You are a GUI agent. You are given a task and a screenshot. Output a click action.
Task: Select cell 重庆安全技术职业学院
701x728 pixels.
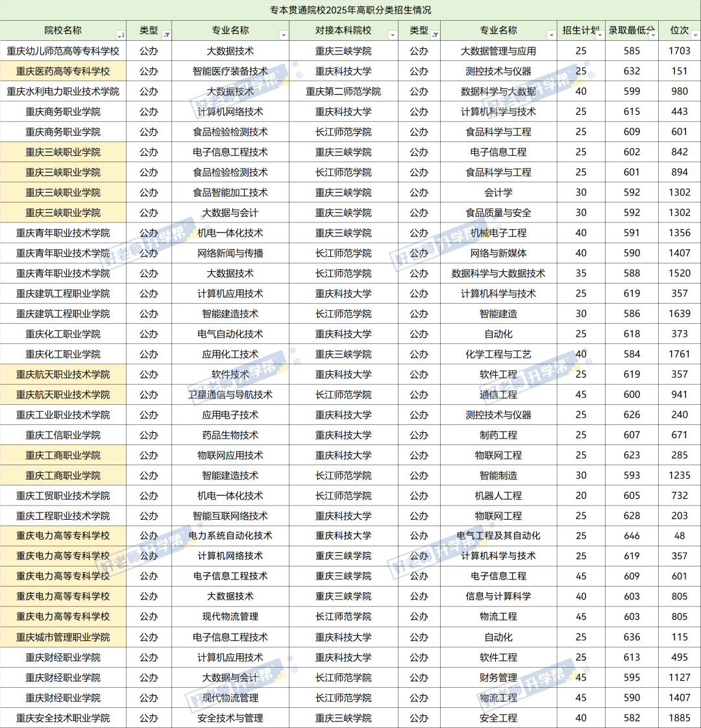[63, 718]
